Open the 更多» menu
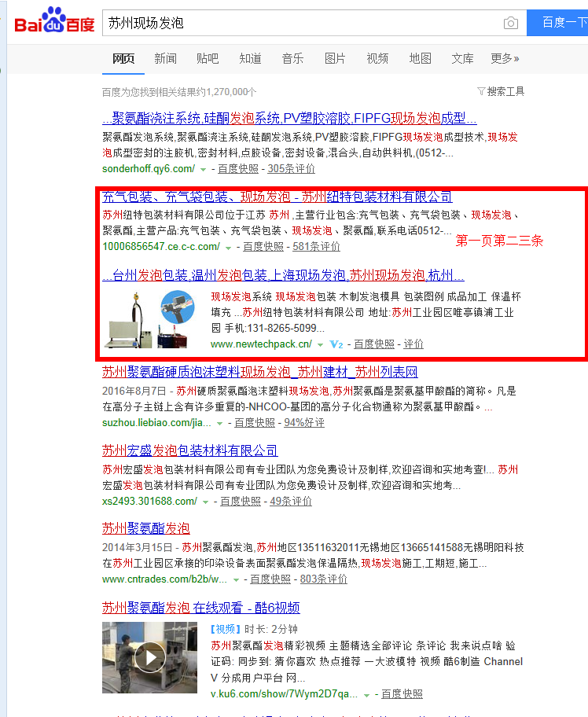Viewport: 588px width, 717px height. tap(505, 58)
